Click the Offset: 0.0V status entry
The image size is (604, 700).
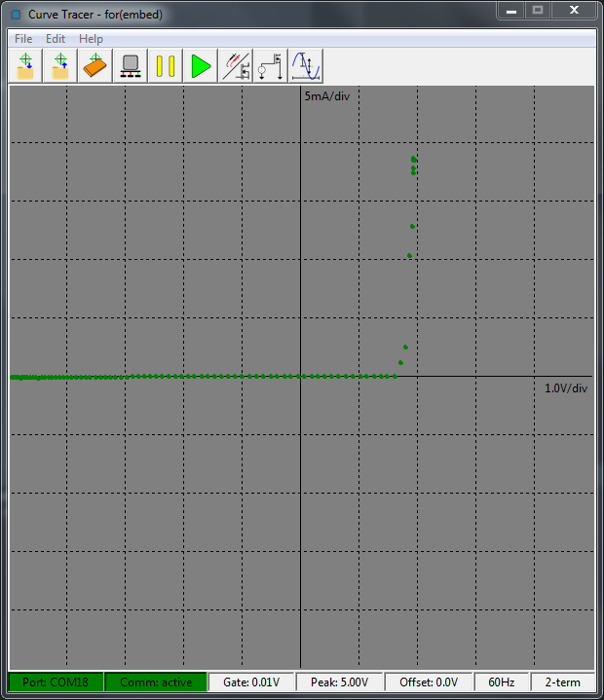(429, 682)
